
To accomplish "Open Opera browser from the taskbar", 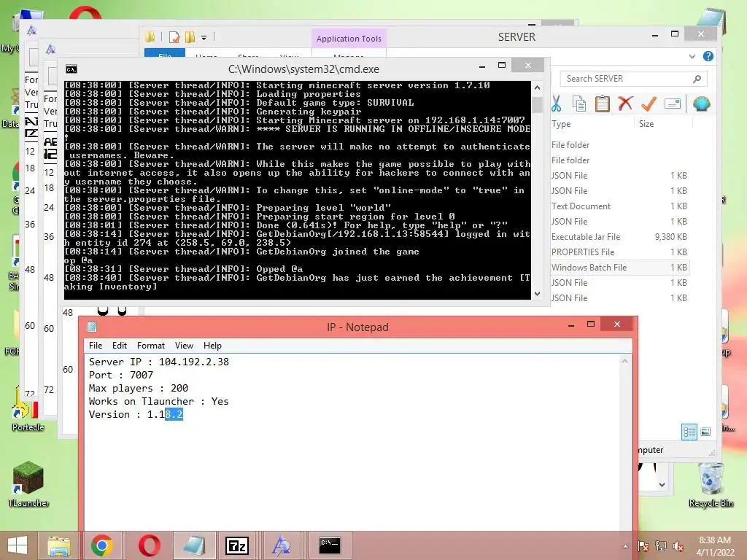I will click(x=149, y=545).
